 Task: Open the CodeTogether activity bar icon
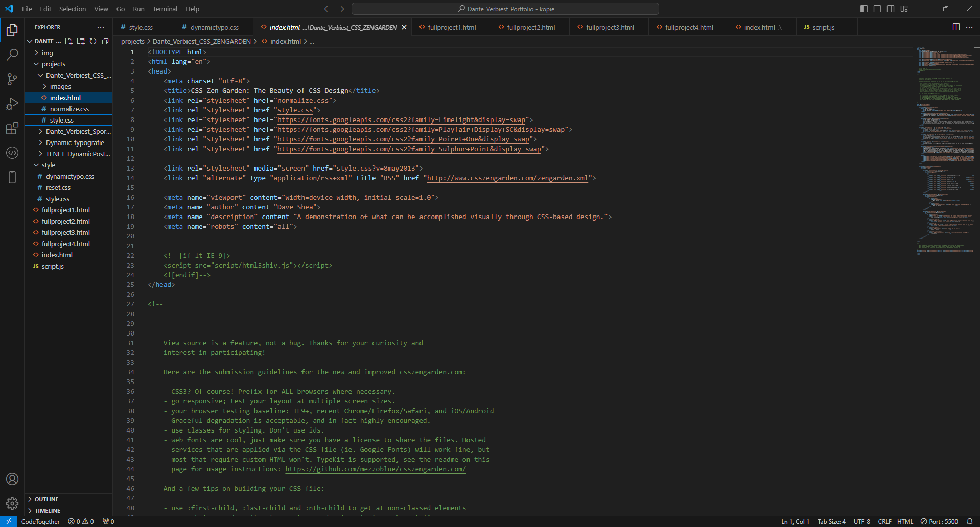click(12, 153)
